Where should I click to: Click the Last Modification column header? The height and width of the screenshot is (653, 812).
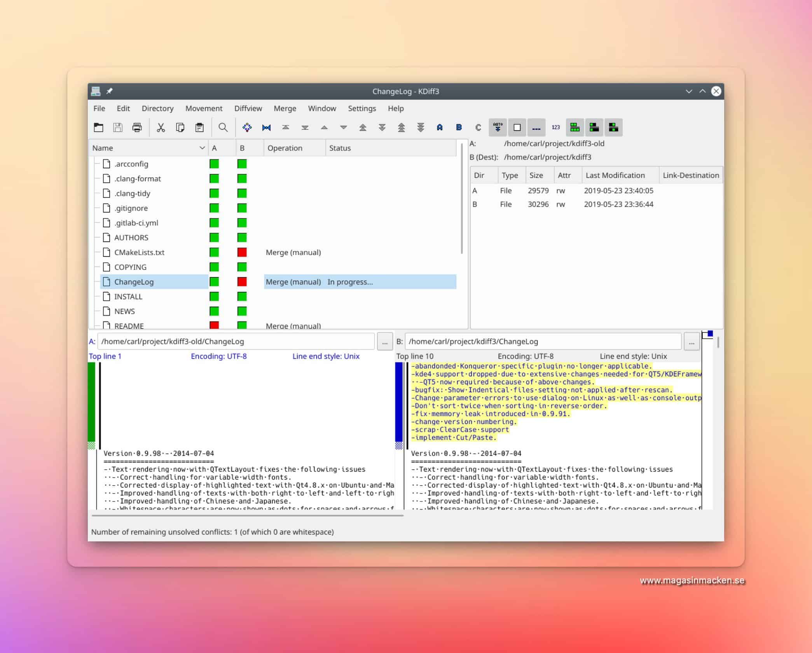[x=621, y=175]
